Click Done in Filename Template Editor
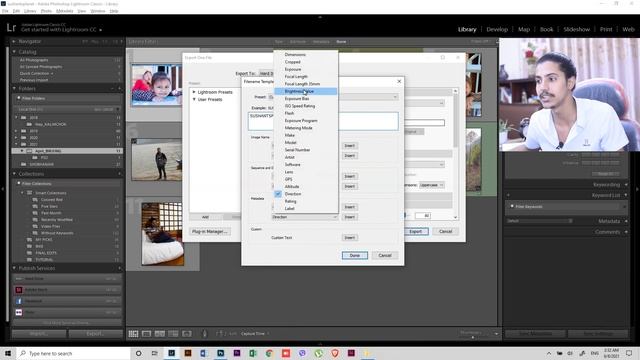 coord(355,256)
